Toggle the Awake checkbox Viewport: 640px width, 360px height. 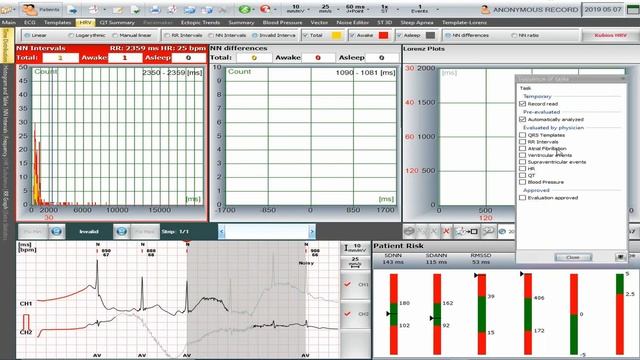[352, 36]
